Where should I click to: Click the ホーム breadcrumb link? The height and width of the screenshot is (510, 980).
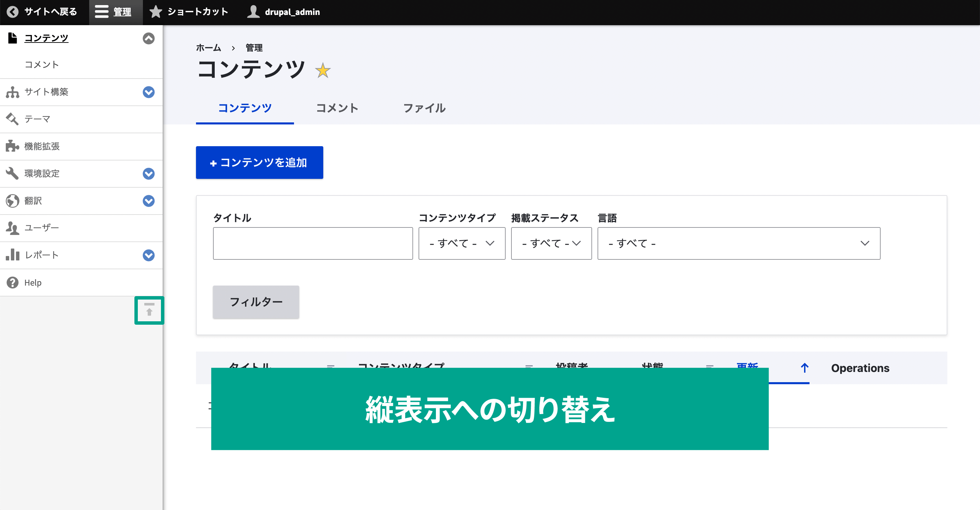[x=209, y=48]
